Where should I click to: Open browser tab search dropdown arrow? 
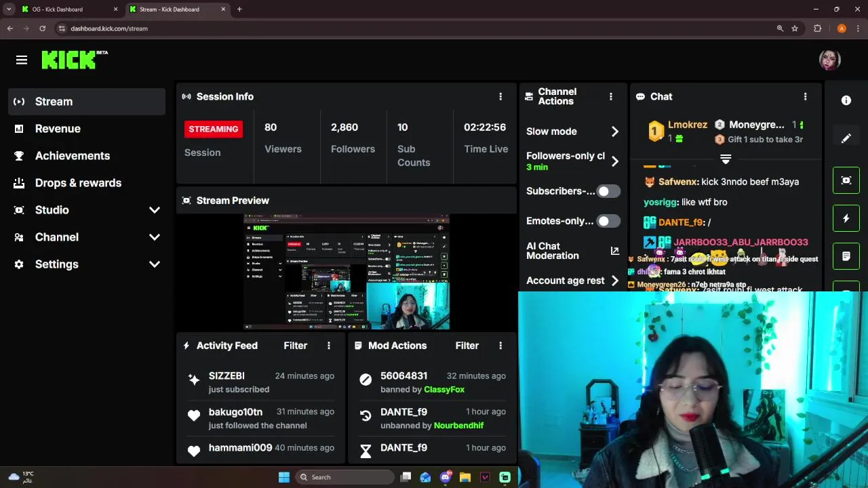9,9
